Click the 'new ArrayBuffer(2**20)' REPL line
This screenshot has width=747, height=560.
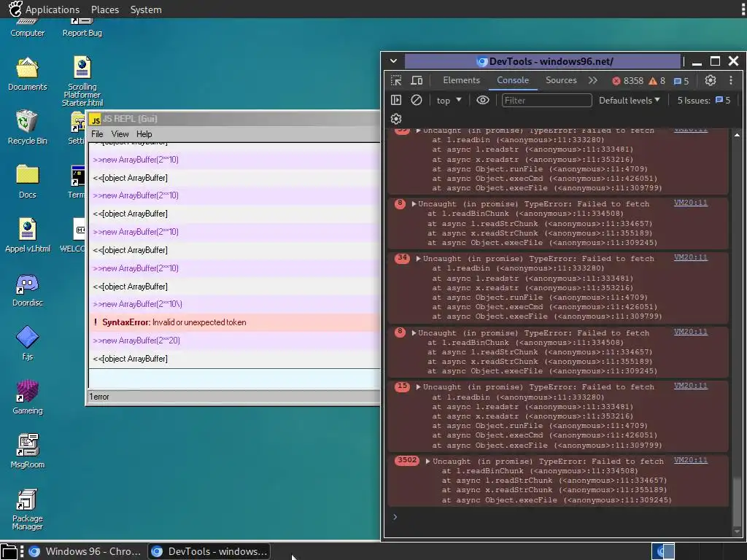coord(234,341)
